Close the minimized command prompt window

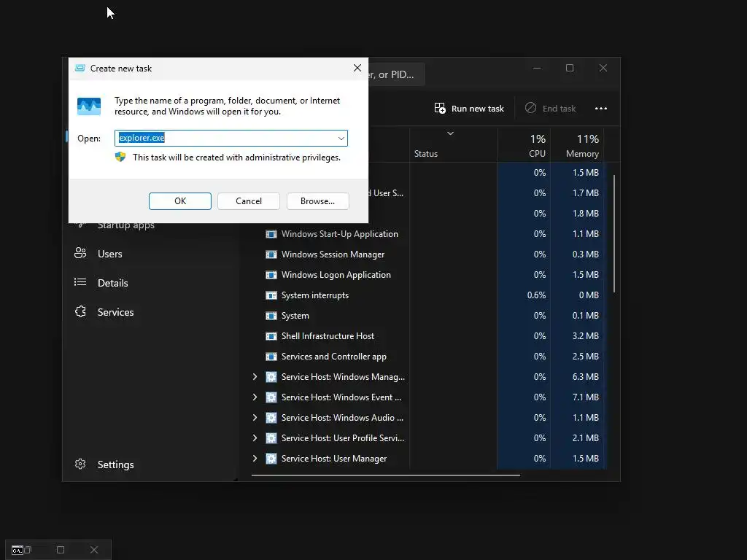point(94,550)
